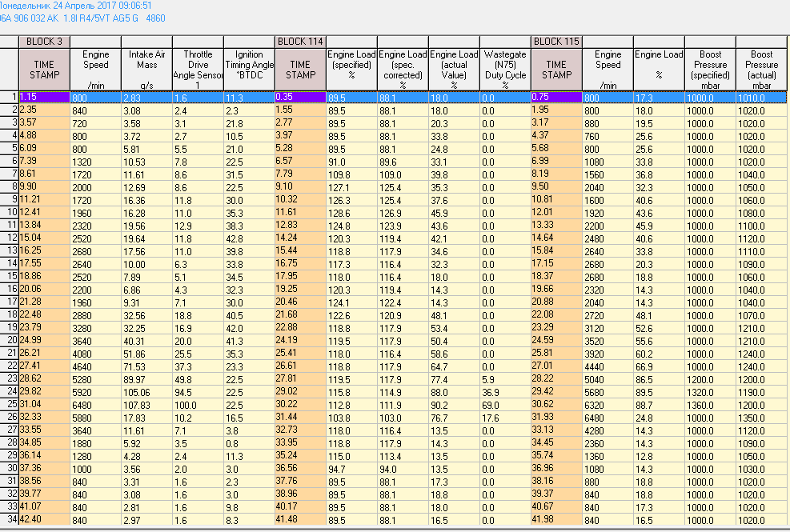Screen dimensions: 790x532
Task: Click the Engine Load (spec. corrected) header
Action: pos(403,69)
